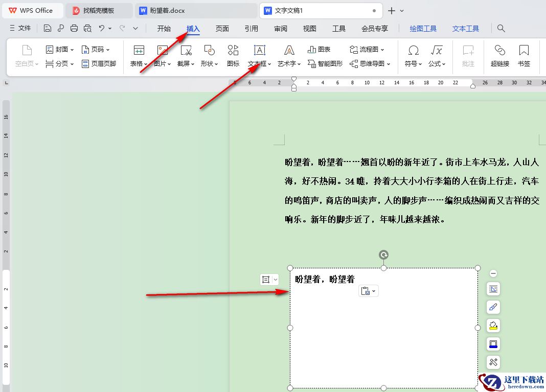Open the 会员专享 member tab
Screen dimensions: 546x392
375,29
